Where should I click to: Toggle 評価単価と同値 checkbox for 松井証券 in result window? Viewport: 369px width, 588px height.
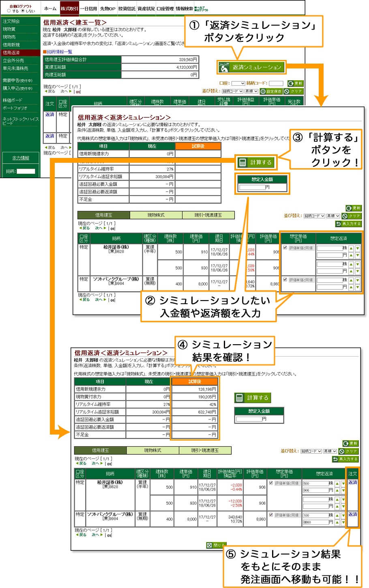click(x=271, y=483)
